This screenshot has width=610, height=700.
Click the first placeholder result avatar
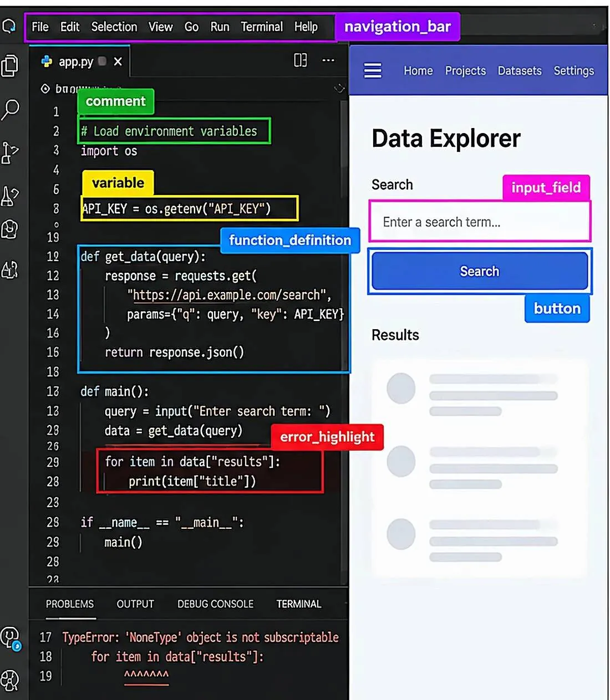tap(401, 388)
